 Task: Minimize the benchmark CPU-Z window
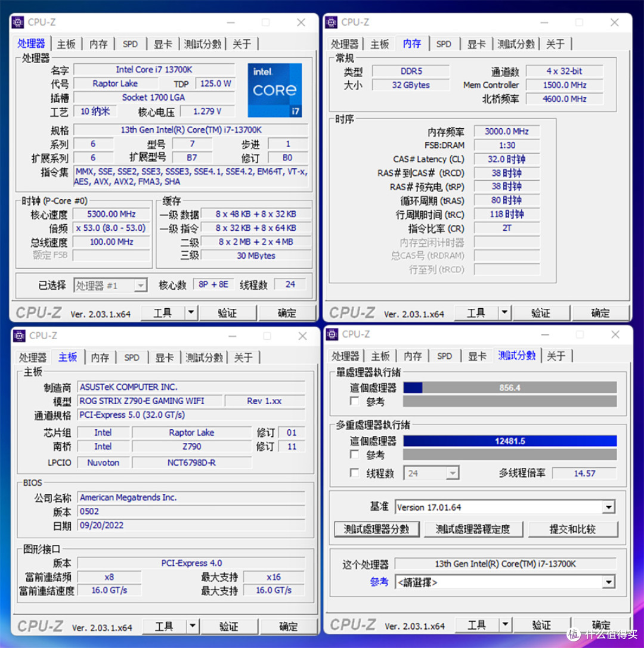pos(545,334)
